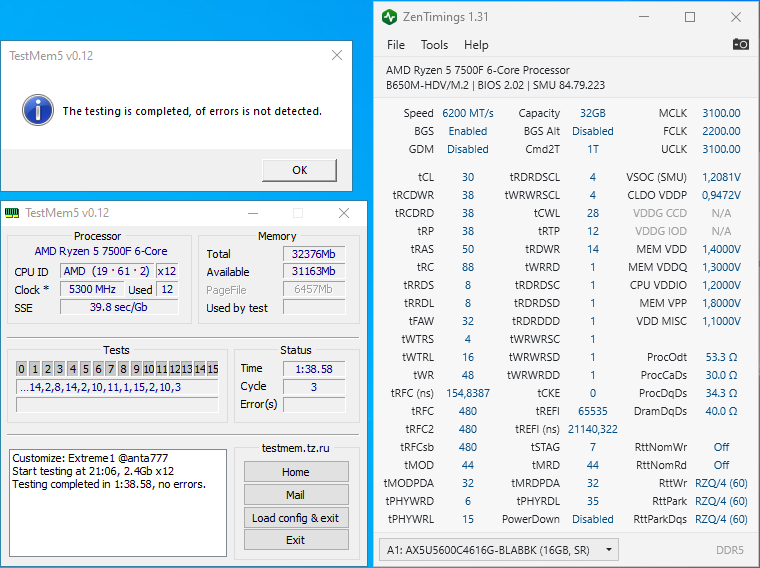Click the SSE 39.8 sec/Gb field
The width and height of the screenshot is (760, 568).
[119, 307]
